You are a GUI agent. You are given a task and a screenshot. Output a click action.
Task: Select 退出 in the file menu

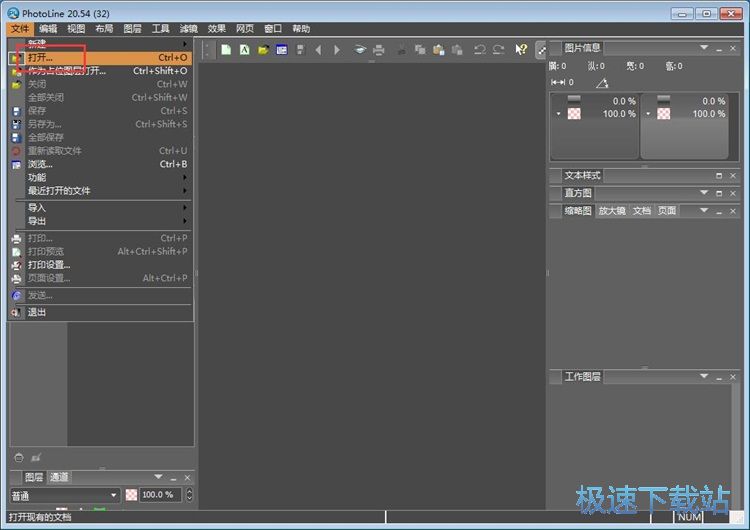coord(37,312)
